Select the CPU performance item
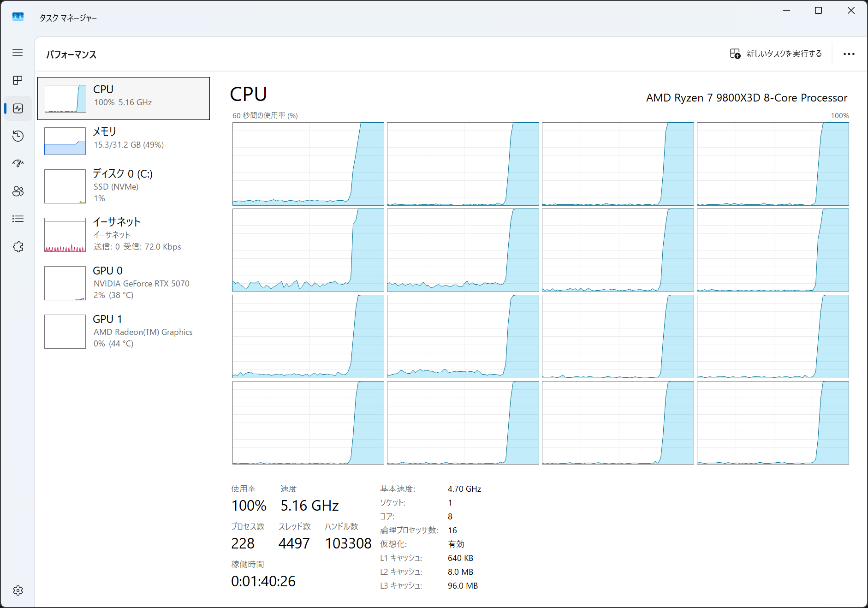Image resolution: width=868 pixels, height=608 pixels. tap(123, 98)
